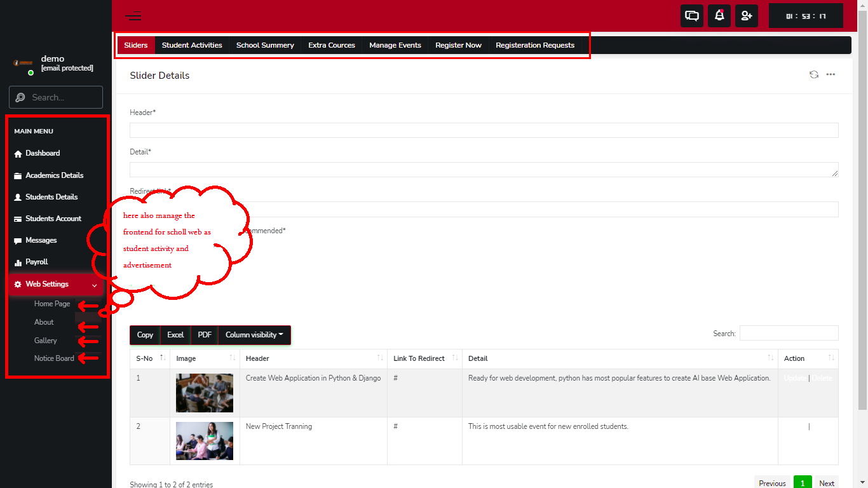The image size is (868, 488).
Task: Click the Copy export button
Action: 145,335
